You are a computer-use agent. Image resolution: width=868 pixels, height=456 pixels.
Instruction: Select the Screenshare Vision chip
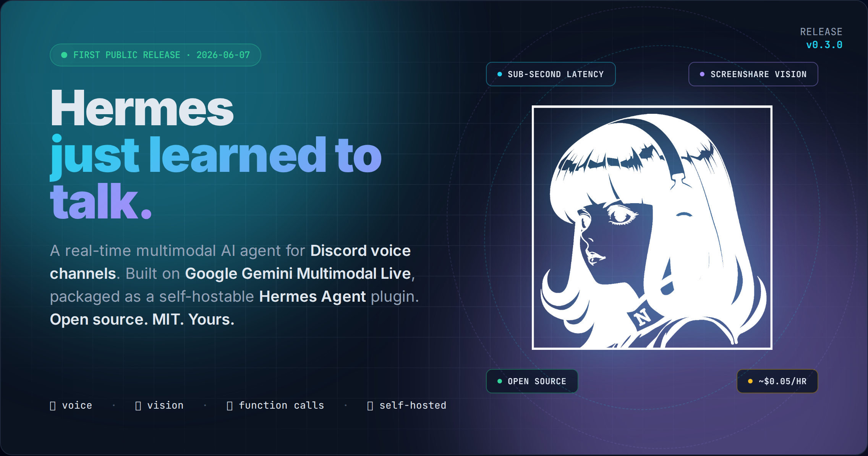pyautogui.click(x=753, y=74)
